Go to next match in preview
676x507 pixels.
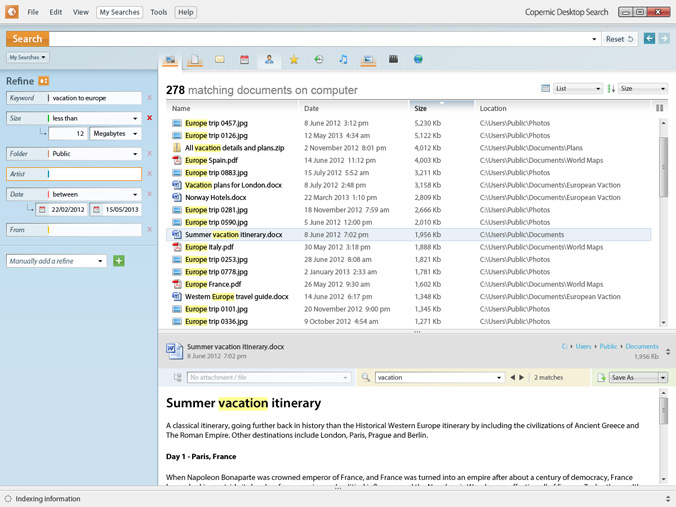(x=521, y=378)
